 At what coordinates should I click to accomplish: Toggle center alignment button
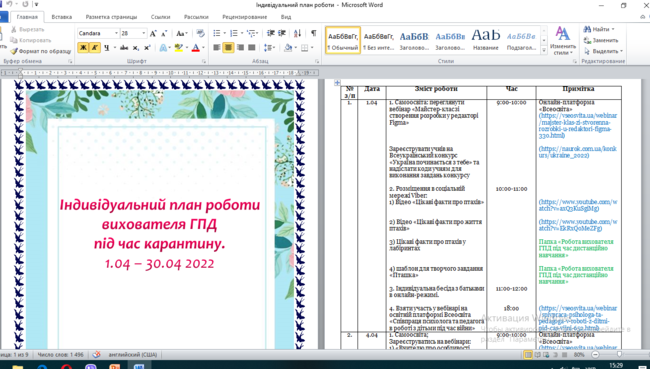[228, 48]
